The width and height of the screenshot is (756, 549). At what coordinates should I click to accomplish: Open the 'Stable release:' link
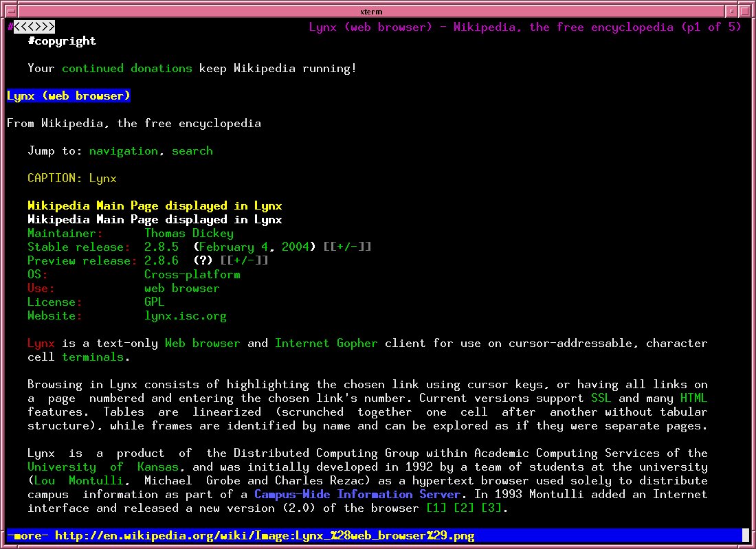[78, 247]
